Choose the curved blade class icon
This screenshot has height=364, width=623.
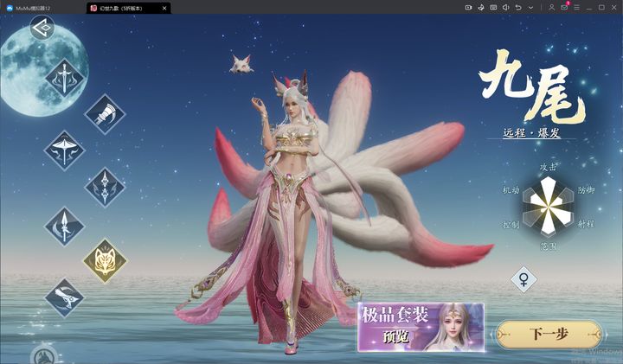tap(64, 297)
